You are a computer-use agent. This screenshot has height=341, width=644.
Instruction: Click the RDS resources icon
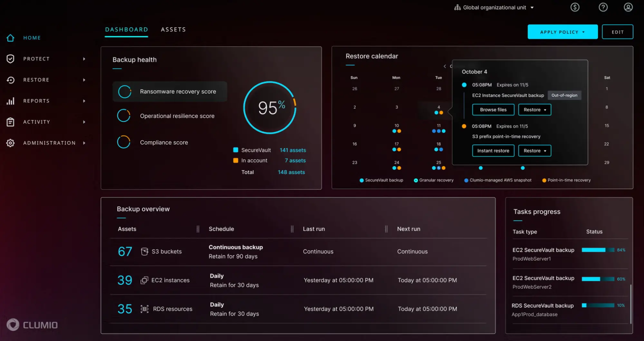145,309
